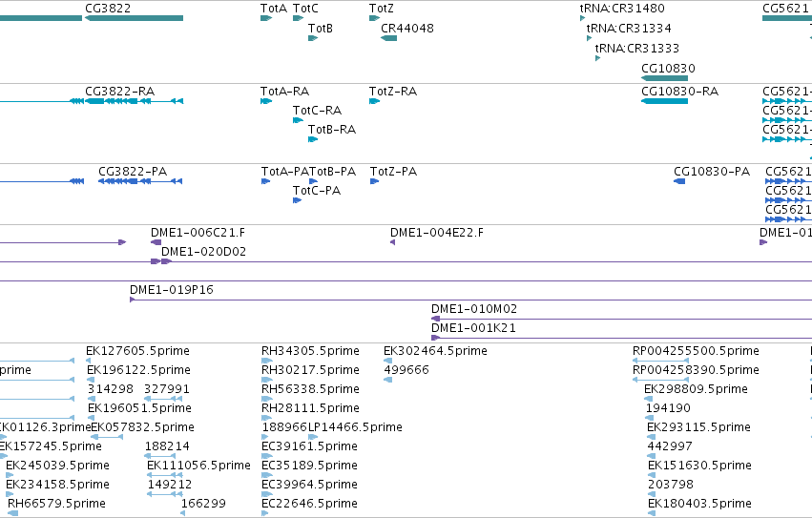Select the TotB-PA feature
The image size is (812, 518).
point(313,181)
